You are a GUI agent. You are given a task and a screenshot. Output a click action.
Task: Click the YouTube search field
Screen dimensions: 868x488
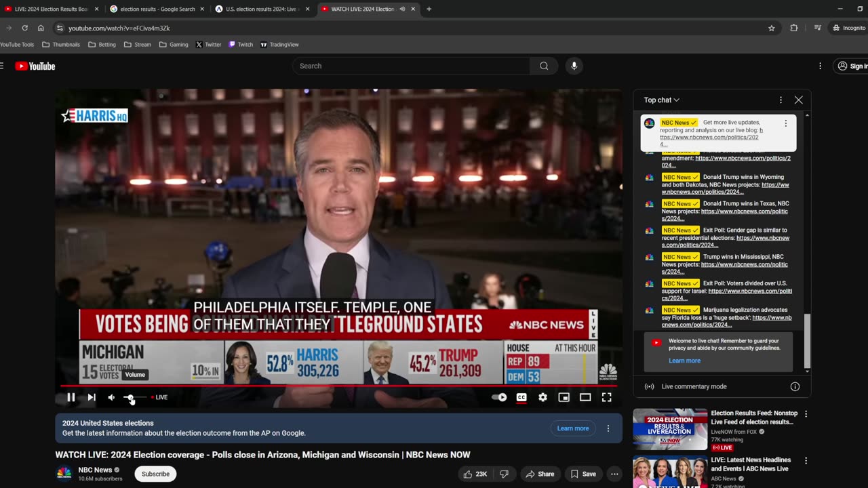pyautogui.click(x=411, y=66)
